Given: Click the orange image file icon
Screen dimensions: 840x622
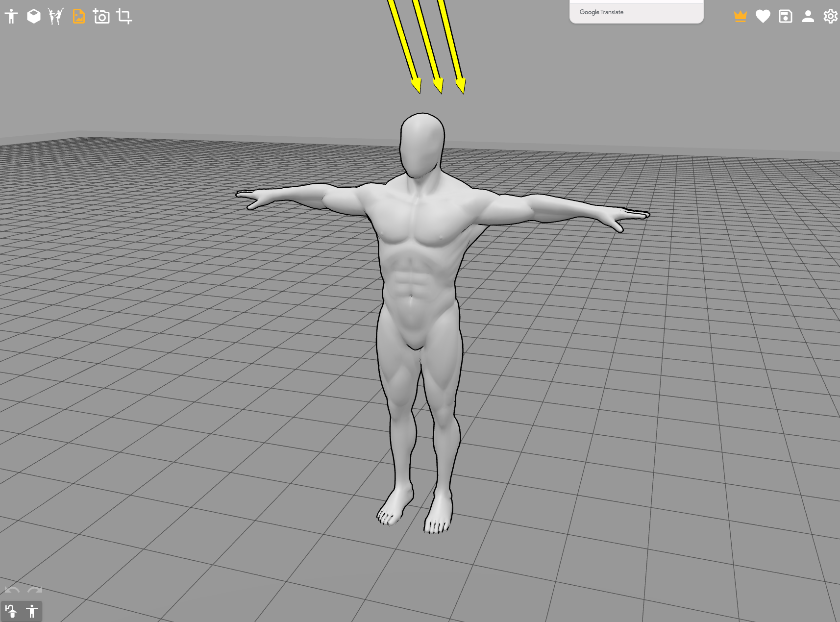Looking at the screenshot, I should 79,17.
